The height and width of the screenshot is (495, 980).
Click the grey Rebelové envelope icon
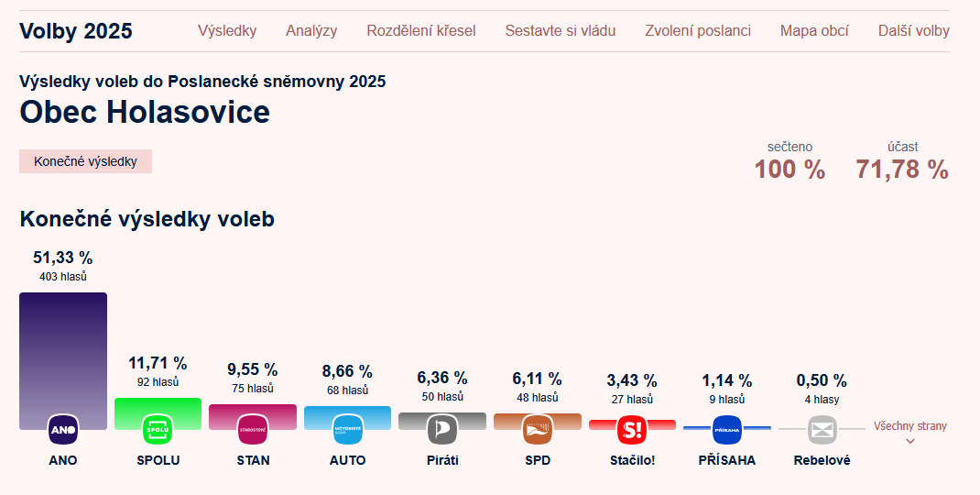point(822,430)
